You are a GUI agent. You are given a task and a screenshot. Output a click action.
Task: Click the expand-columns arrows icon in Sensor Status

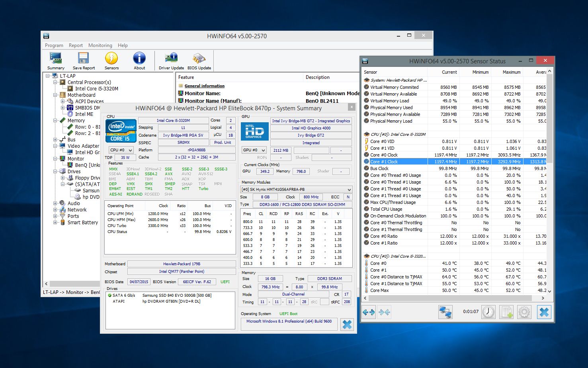369,312
